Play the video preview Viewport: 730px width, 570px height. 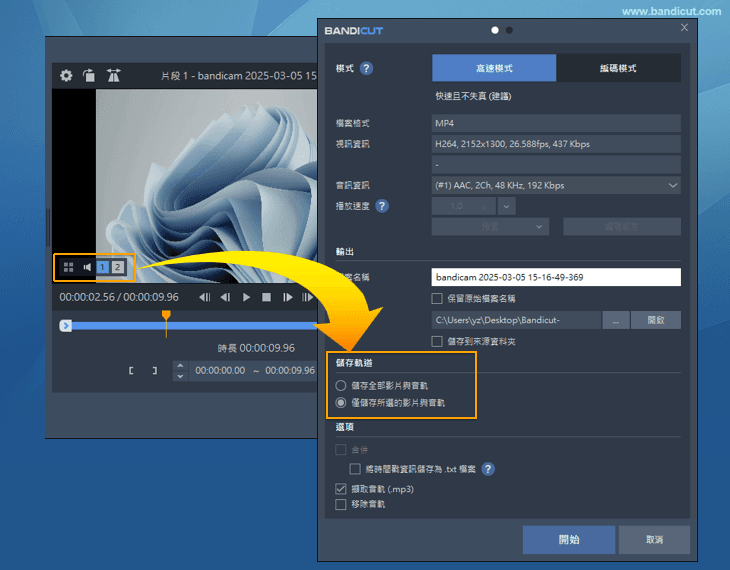246,297
